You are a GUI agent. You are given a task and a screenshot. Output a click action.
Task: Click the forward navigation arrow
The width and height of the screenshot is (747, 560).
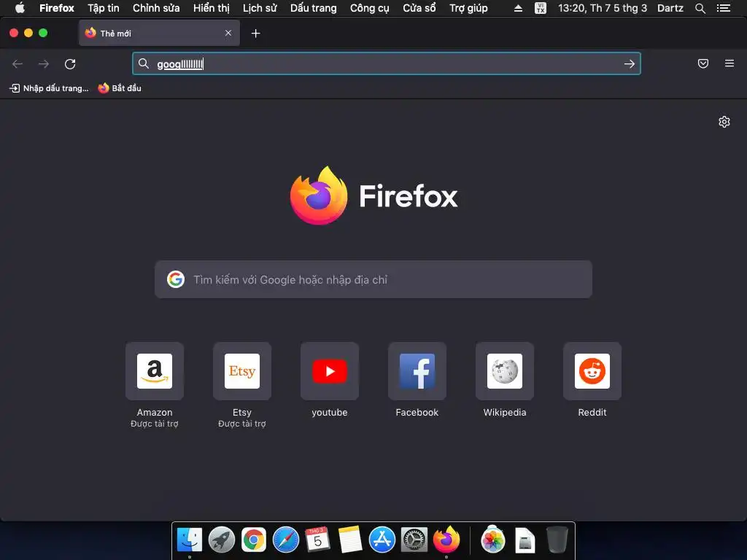[43, 64]
